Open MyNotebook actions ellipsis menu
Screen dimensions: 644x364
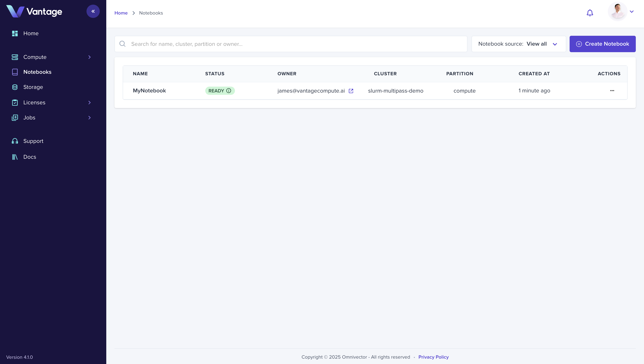click(612, 91)
